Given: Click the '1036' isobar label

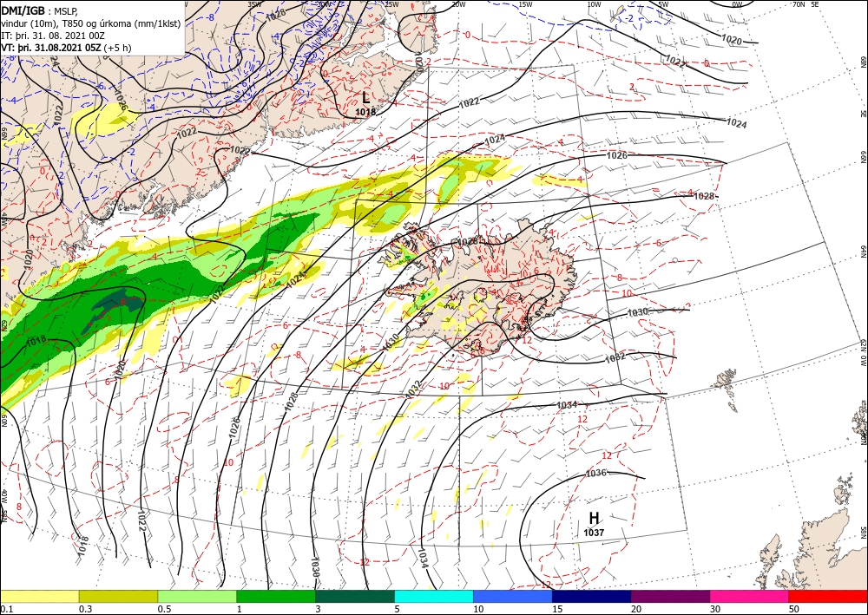Looking at the screenshot, I should (x=595, y=474).
